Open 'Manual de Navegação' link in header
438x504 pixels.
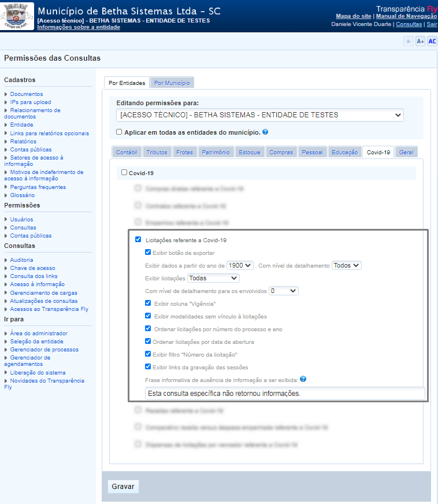click(x=406, y=16)
